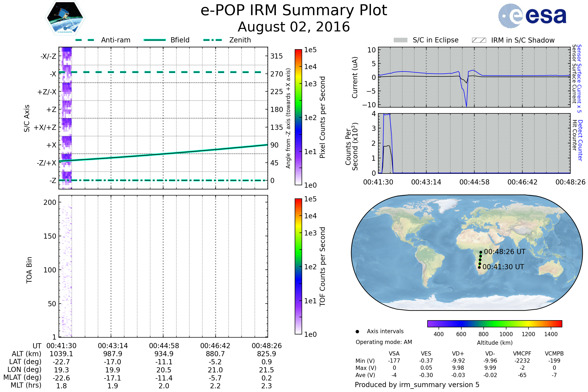Click the Altitude (km) horizontal colorbar
This screenshot has width=588, height=392.
pos(494,323)
